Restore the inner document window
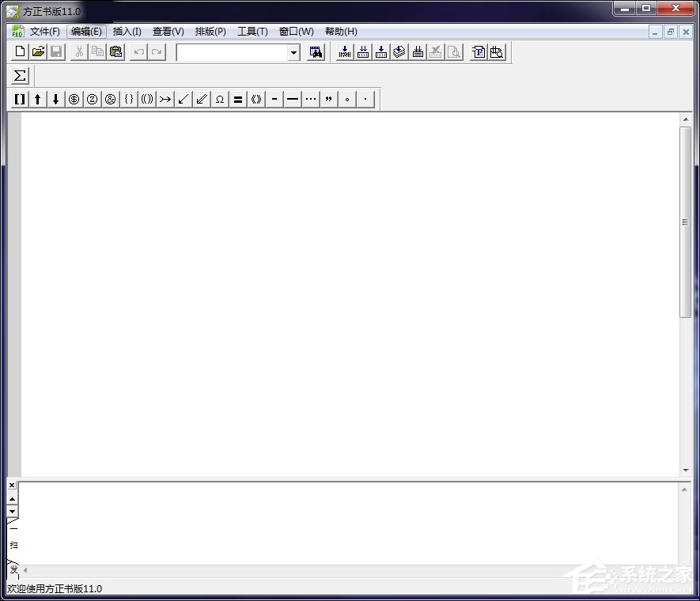Viewport: 700px width, 601px height. (670, 32)
